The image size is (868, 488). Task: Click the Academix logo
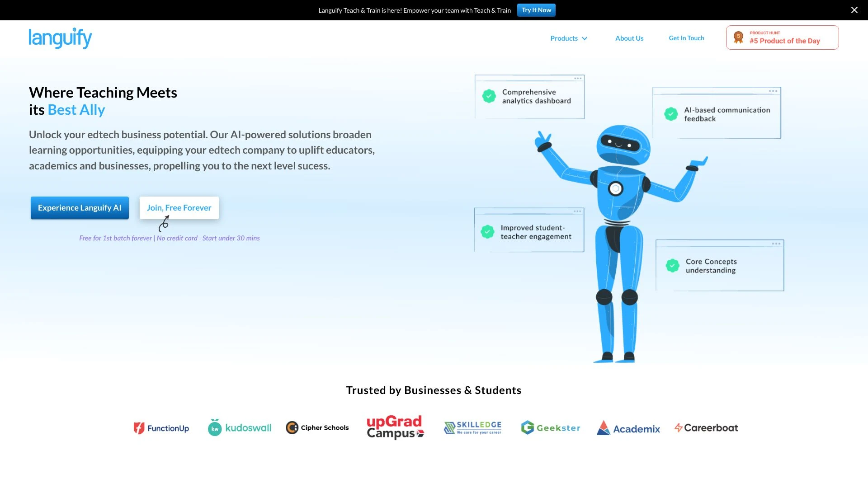pyautogui.click(x=628, y=428)
